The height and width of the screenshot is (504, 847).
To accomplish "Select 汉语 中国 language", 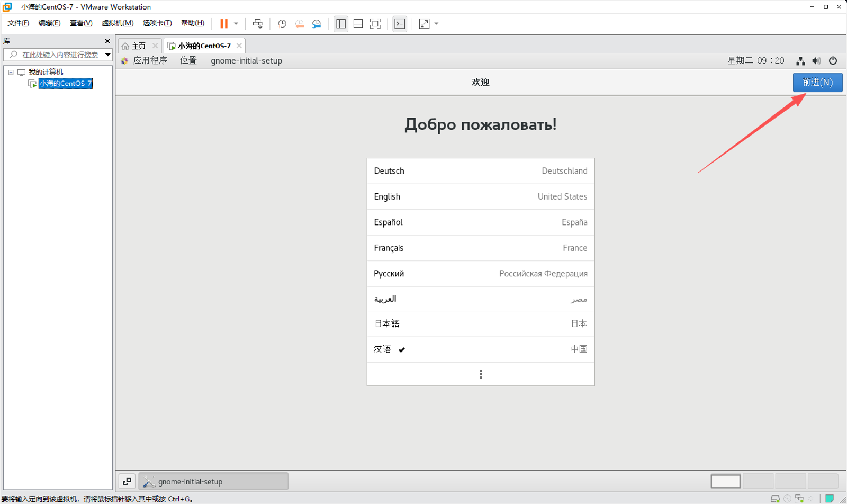I will 481,349.
